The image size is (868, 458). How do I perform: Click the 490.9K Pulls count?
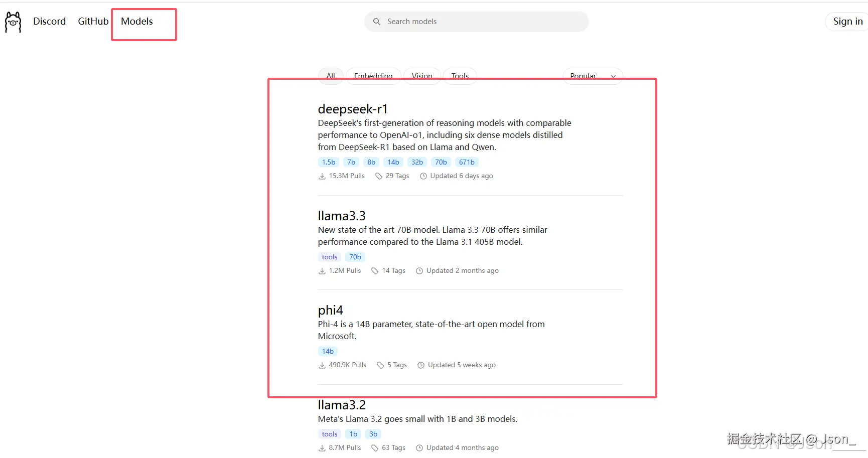point(348,365)
